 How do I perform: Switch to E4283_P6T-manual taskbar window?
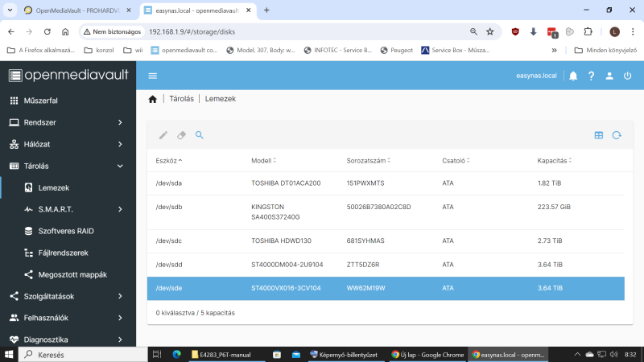coord(225,355)
